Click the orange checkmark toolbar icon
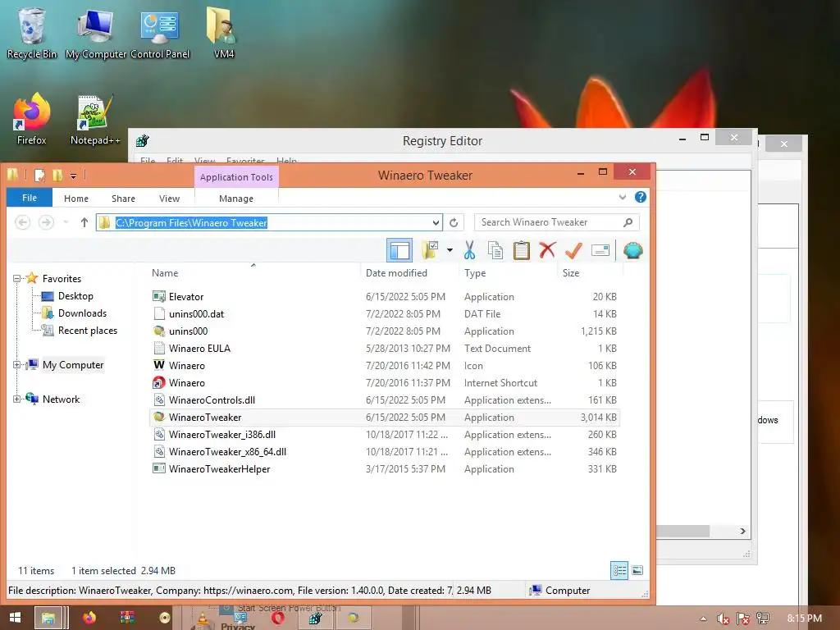 [573, 250]
